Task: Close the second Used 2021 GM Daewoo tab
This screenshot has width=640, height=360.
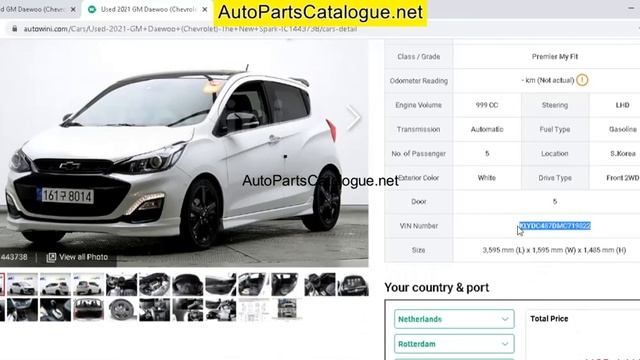Action: point(204,9)
